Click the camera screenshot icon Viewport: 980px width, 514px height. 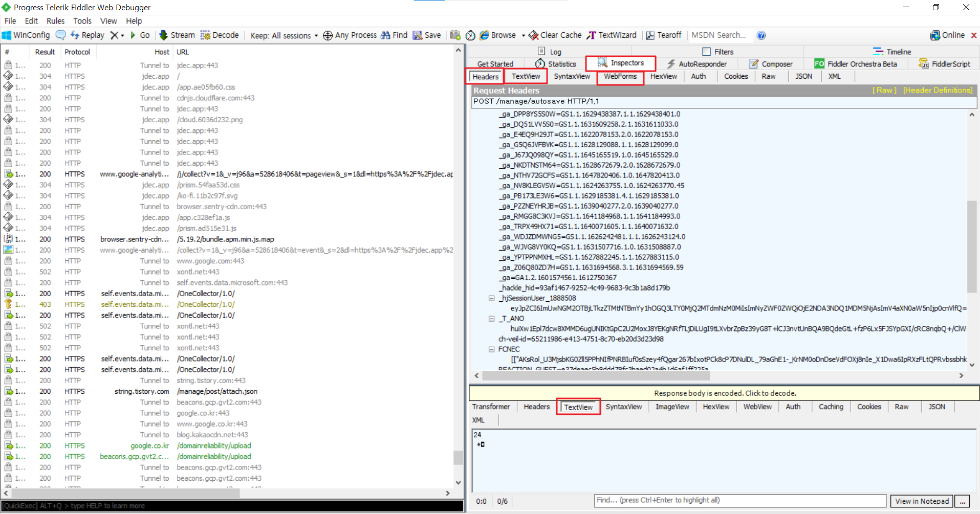tap(455, 35)
